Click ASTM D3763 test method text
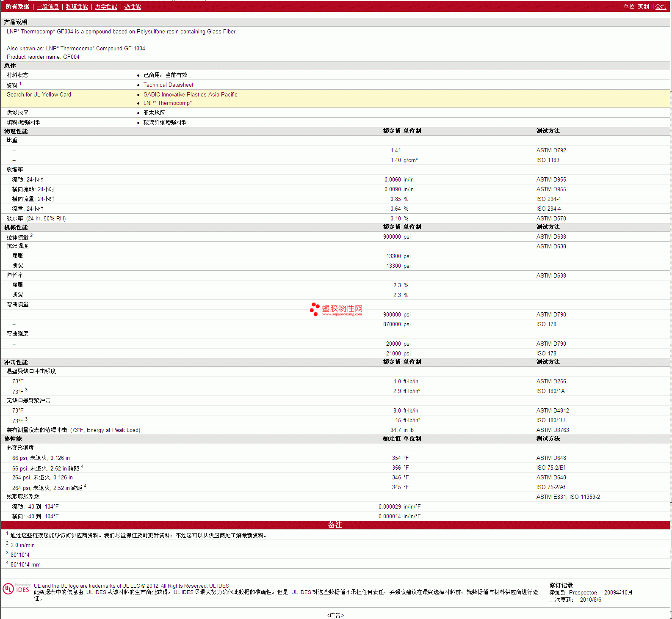The width and height of the screenshot is (672, 619). [x=553, y=430]
